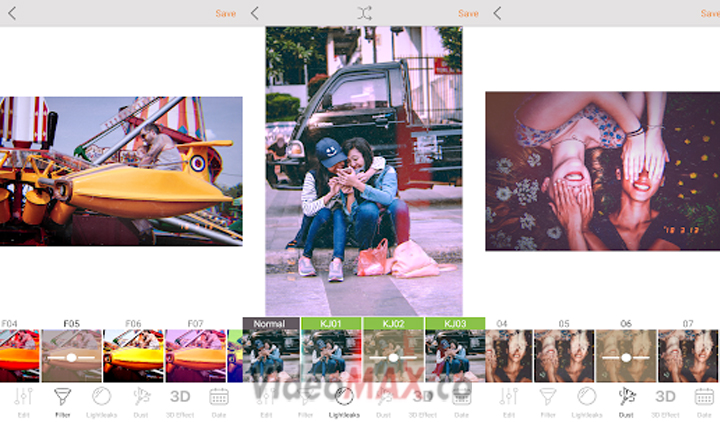The height and width of the screenshot is (422, 720).
Task: Go back from the Filter screen with airplane photo
Action: coord(12,13)
